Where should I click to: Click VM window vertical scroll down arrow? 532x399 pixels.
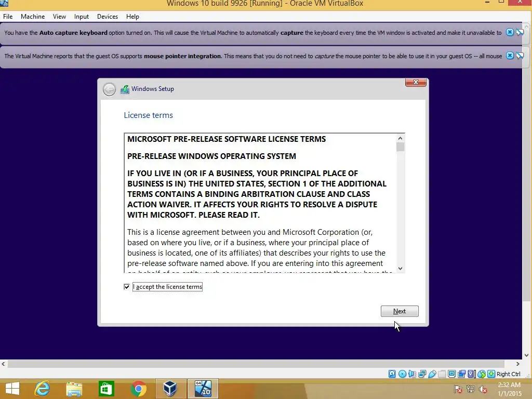(527, 355)
